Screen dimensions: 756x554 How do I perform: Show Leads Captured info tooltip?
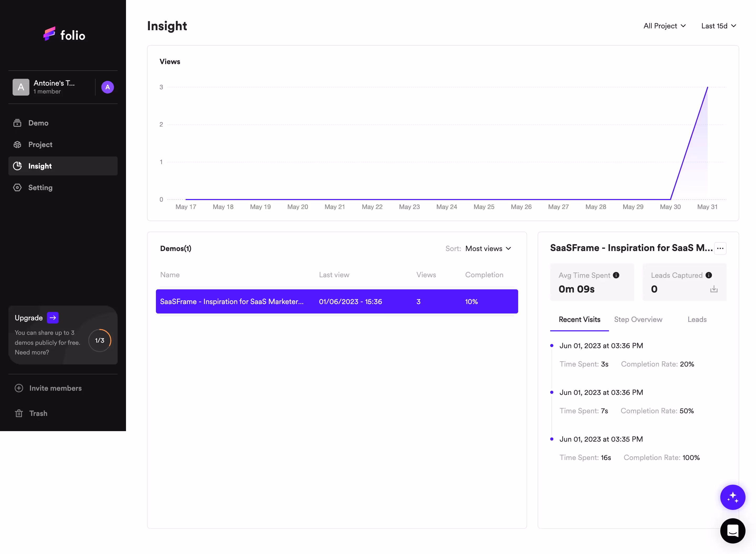point(709,275)
